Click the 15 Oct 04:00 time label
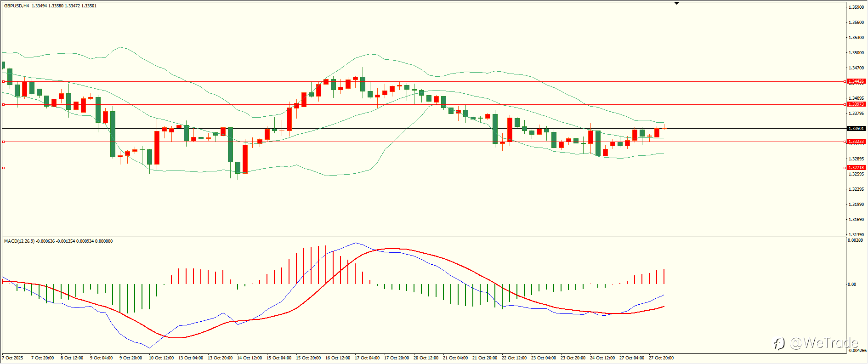Viewport: 868px width, 364px height. [279, 358]
